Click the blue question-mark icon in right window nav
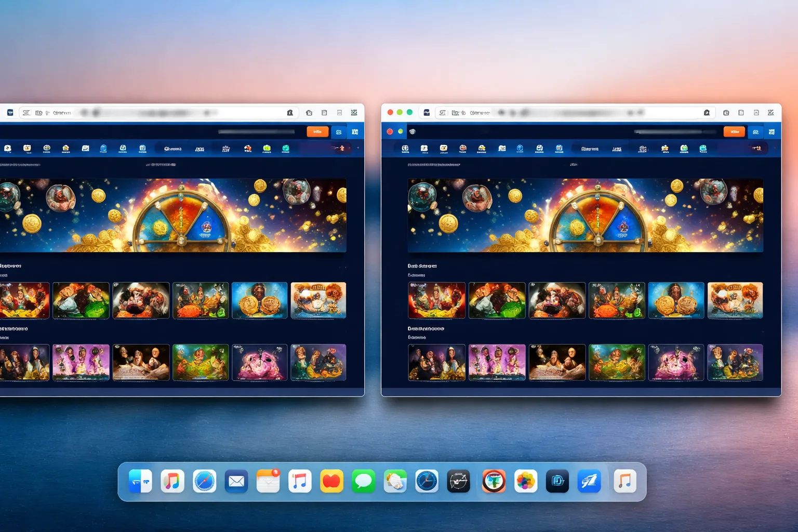 (520, 149)
